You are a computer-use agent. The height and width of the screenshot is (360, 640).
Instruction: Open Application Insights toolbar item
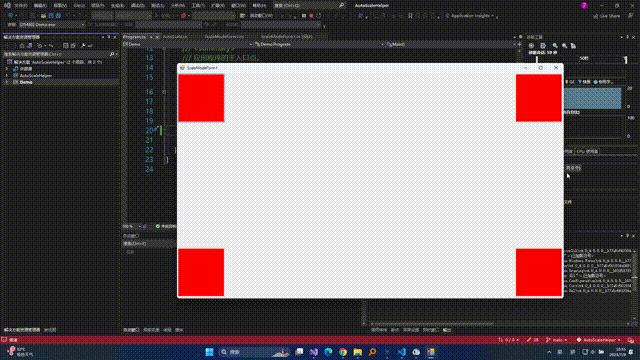[x=469, y=16]
